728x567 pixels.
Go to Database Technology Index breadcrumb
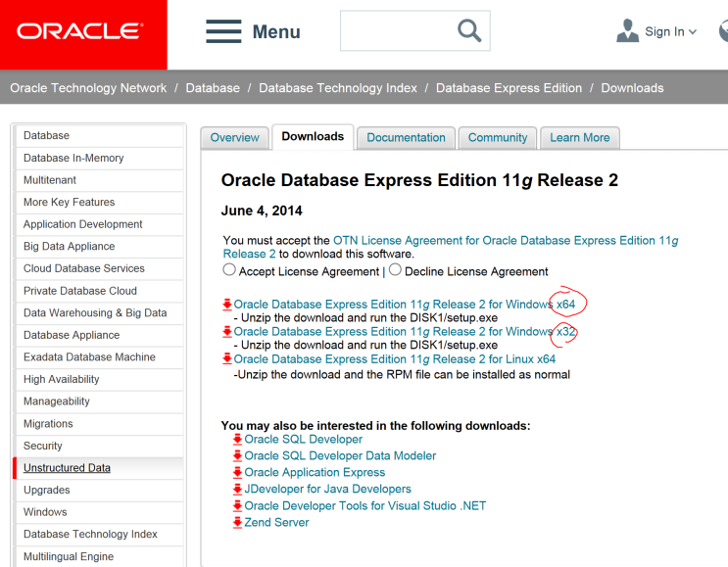[338, 88]
